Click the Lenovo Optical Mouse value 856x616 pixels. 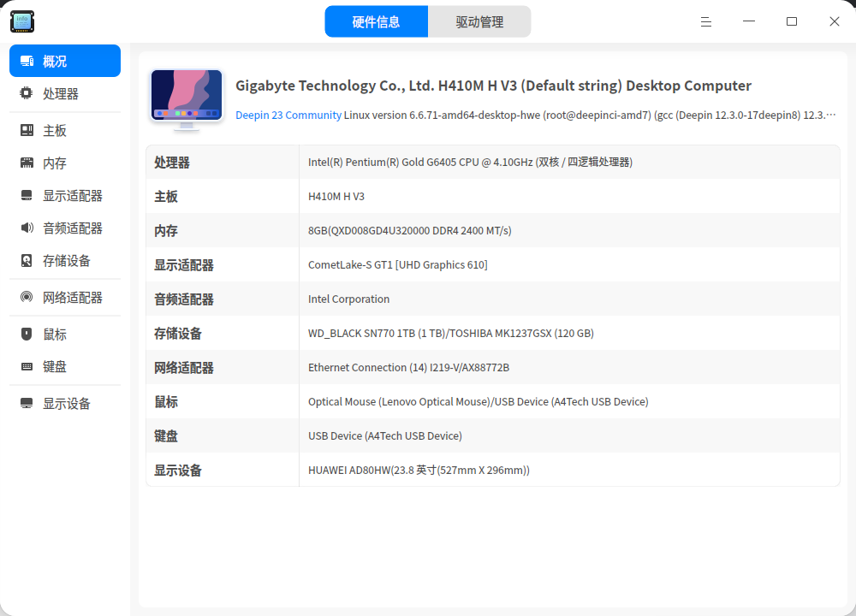(479, 402)
